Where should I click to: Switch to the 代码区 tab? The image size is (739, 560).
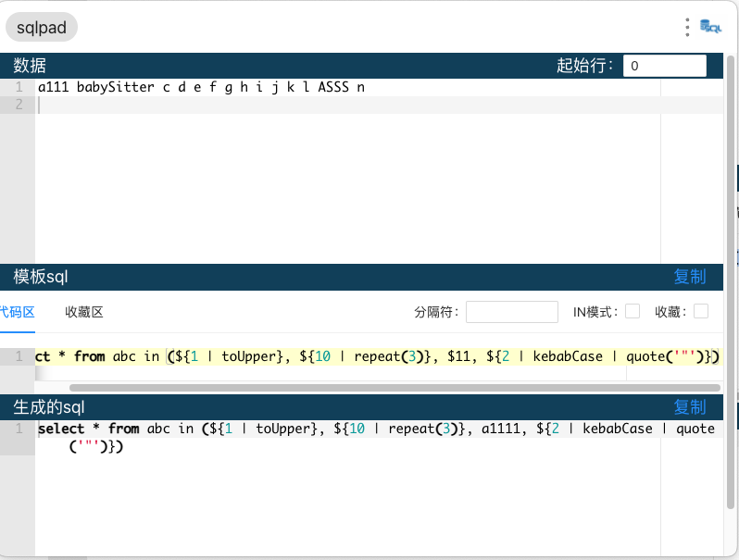[16, 312]
